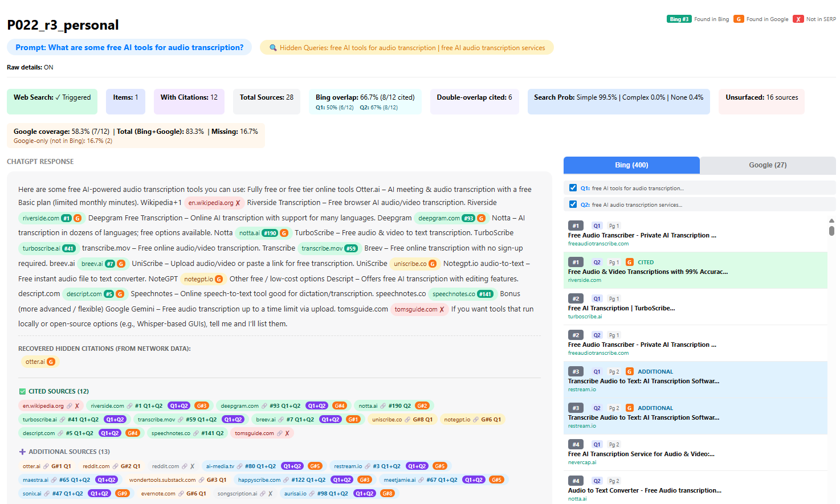Click link icon beside maestra.ai in Additional Sources
Viewport: 840px width, 504px height.
click(54, 480)
